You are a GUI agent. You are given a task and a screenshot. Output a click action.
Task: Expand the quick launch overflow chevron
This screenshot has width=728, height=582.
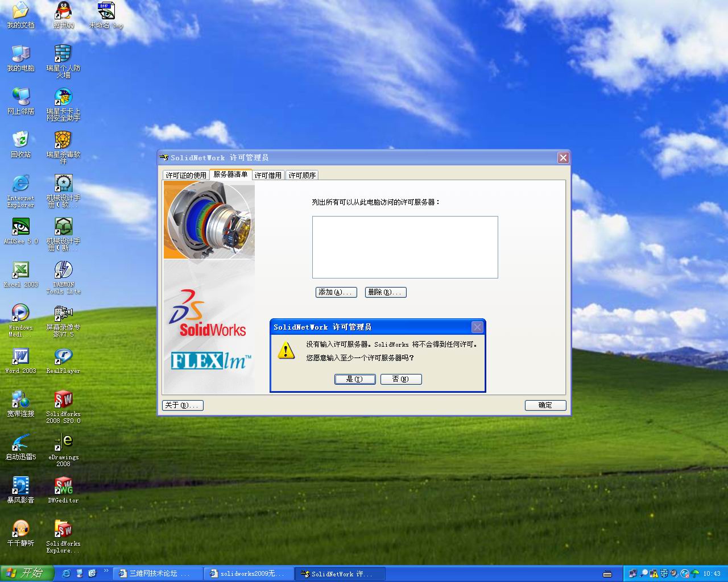(x=106, y=571)
